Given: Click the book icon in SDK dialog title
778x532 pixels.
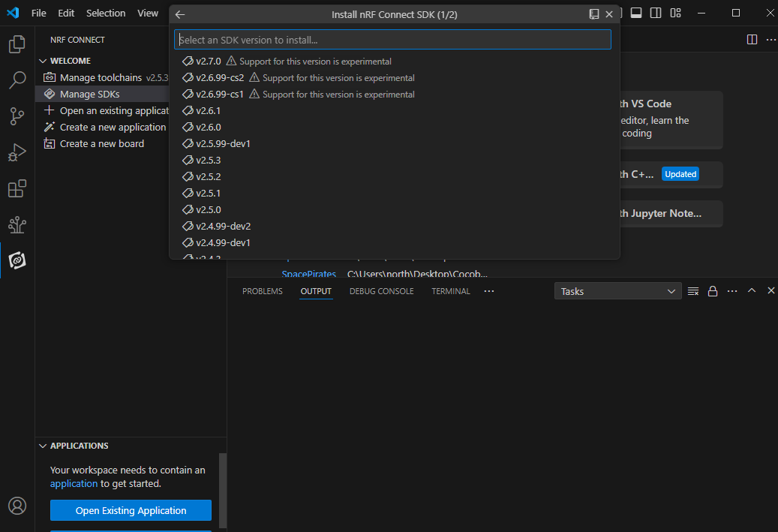Looking at the screenshot, I should coord(594,14).
